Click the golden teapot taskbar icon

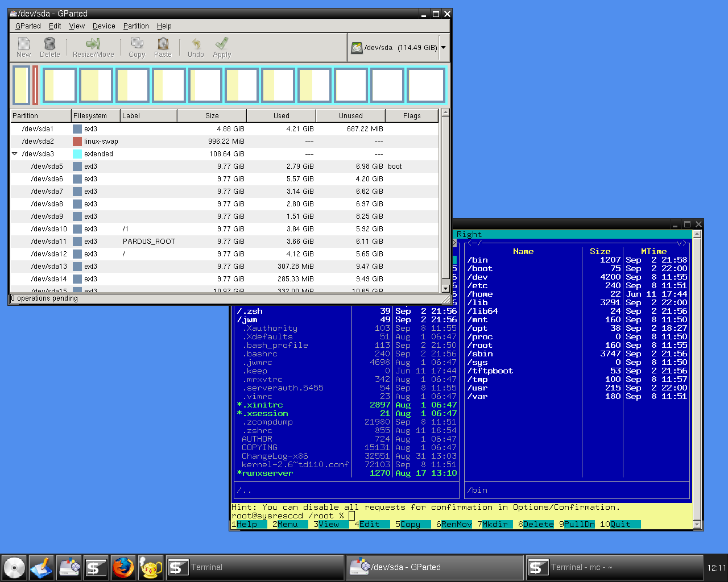tap(151, 567)
